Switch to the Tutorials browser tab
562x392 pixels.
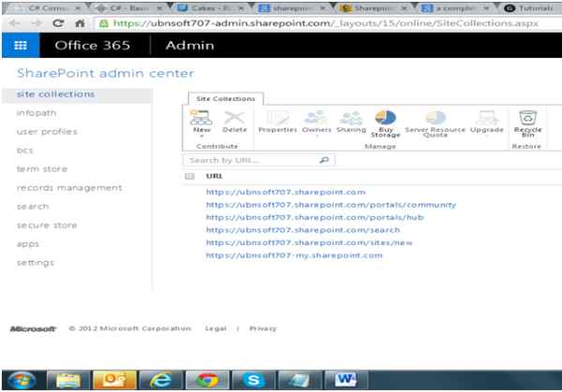[x=530, y=7]
